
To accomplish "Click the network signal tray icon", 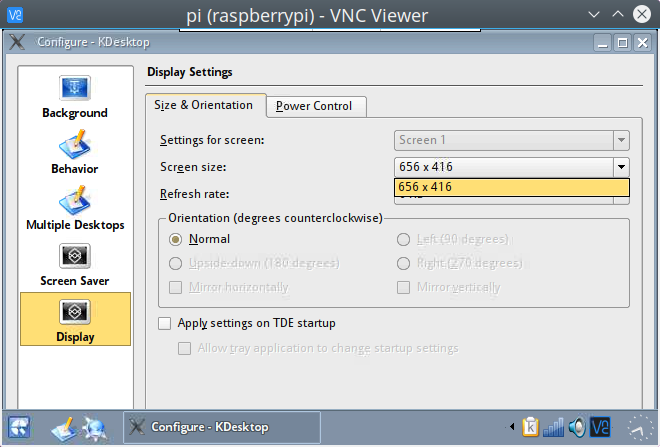I will click(553, 427).
